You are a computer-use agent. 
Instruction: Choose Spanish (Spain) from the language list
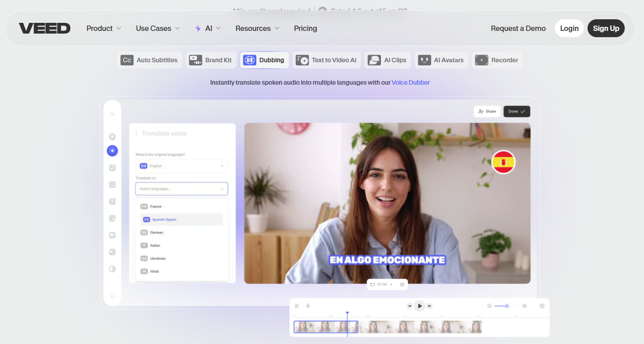point(182,219)
